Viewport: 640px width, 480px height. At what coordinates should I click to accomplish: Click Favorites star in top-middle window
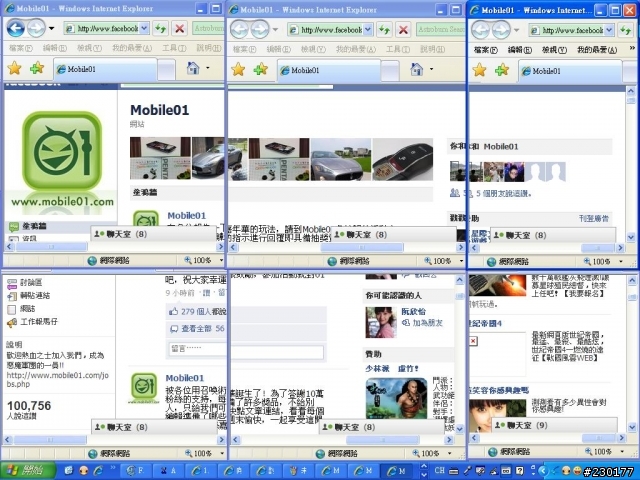click(238, 69)
